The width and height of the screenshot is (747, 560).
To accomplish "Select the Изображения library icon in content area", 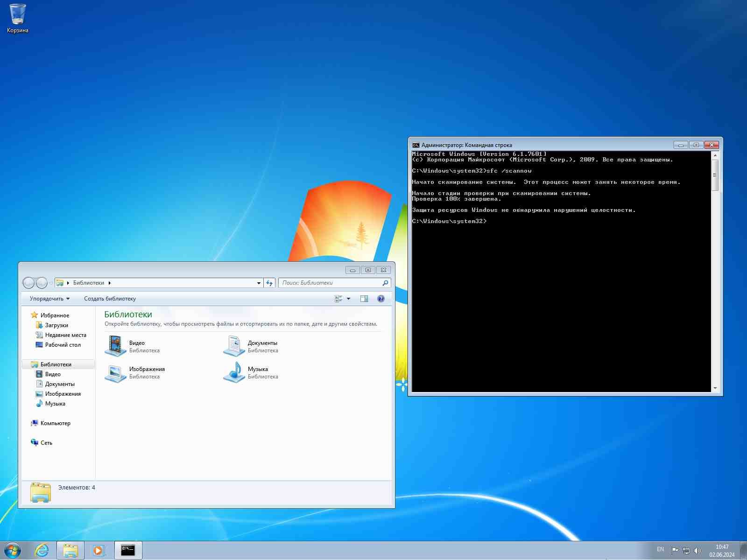I will tap(115, 372).
